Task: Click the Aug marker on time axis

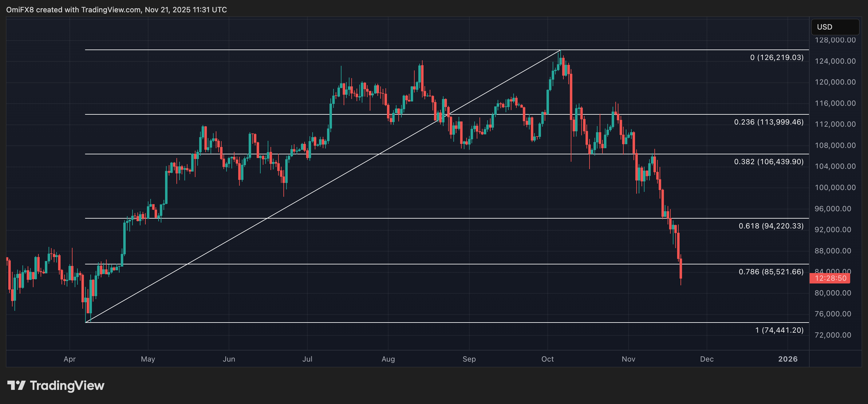Action: pos(388,359)
